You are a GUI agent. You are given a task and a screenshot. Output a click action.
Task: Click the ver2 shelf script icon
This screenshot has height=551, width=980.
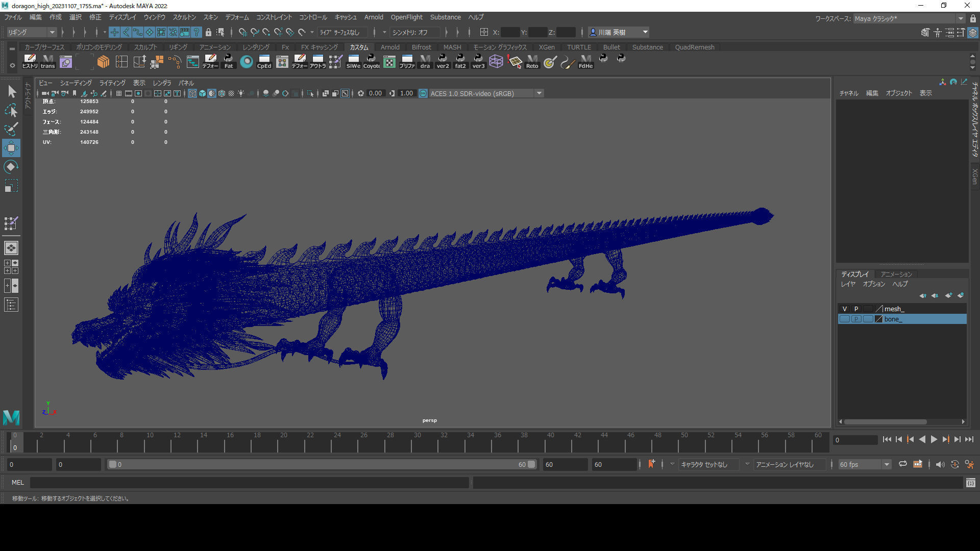443,62
